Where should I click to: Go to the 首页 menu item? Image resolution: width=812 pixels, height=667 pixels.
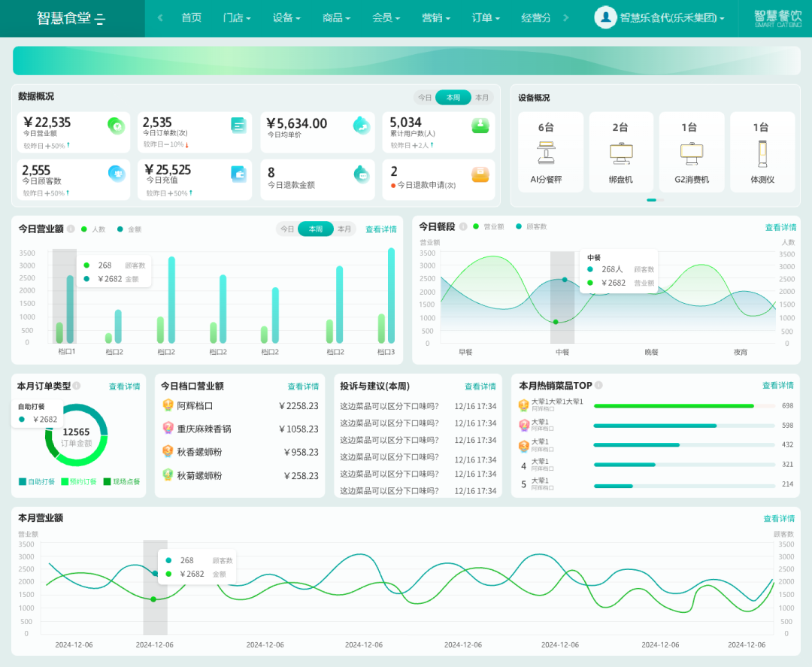(x=191, y=18)
